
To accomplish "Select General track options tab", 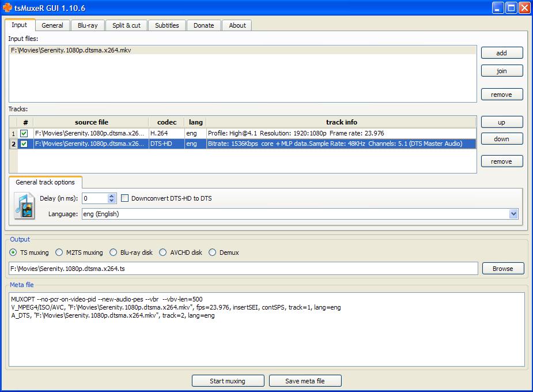I will 45,182.
